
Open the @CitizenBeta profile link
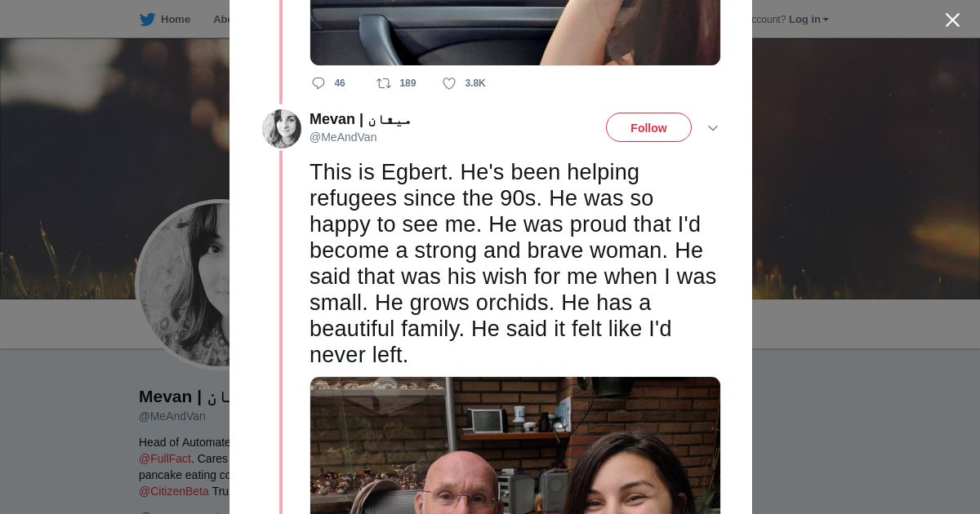click(x=174, y=491)
